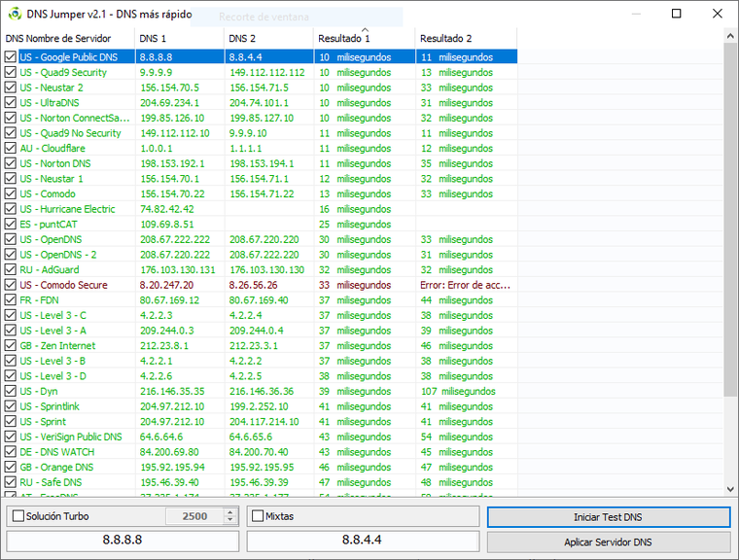Select the DE - DNS WATCH row
The height and width of the screenshot is (560, 739).
click(x=261, y=451)
